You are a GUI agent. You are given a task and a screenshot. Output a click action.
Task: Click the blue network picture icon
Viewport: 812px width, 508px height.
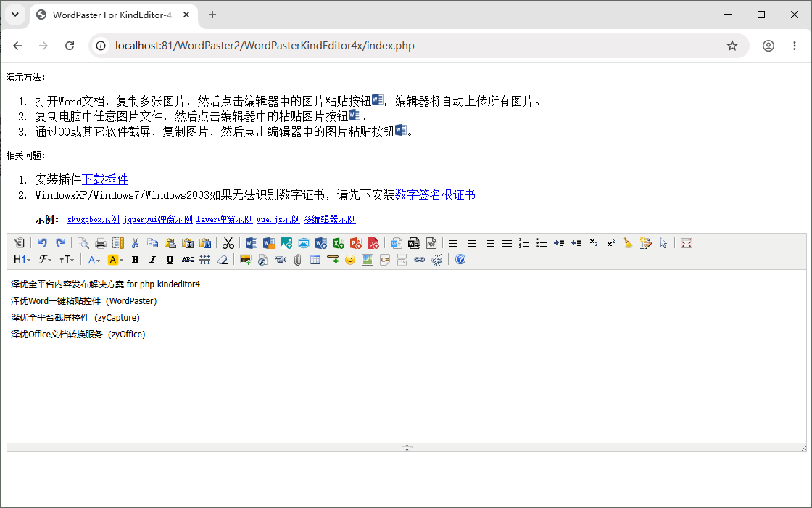304,243
